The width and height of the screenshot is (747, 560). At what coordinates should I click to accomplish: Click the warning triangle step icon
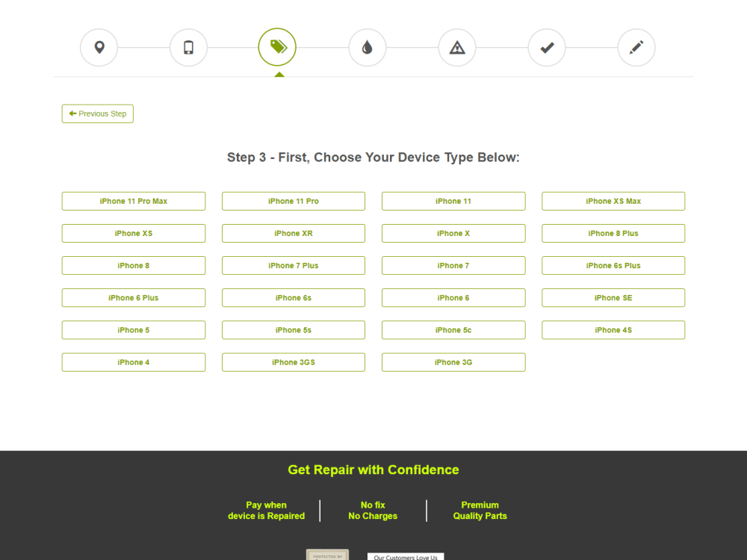pos(457,48)
